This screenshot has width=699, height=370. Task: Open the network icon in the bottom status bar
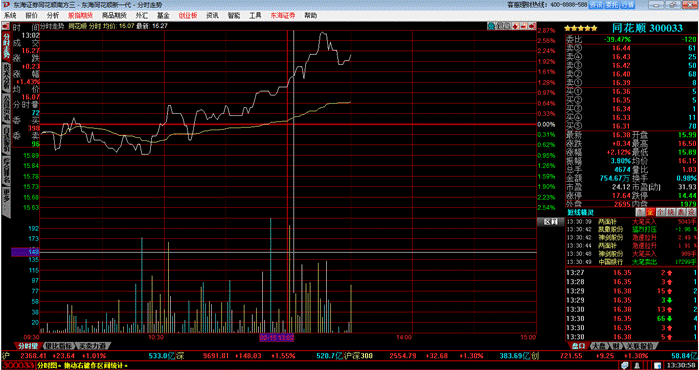[x=625, y=366]
